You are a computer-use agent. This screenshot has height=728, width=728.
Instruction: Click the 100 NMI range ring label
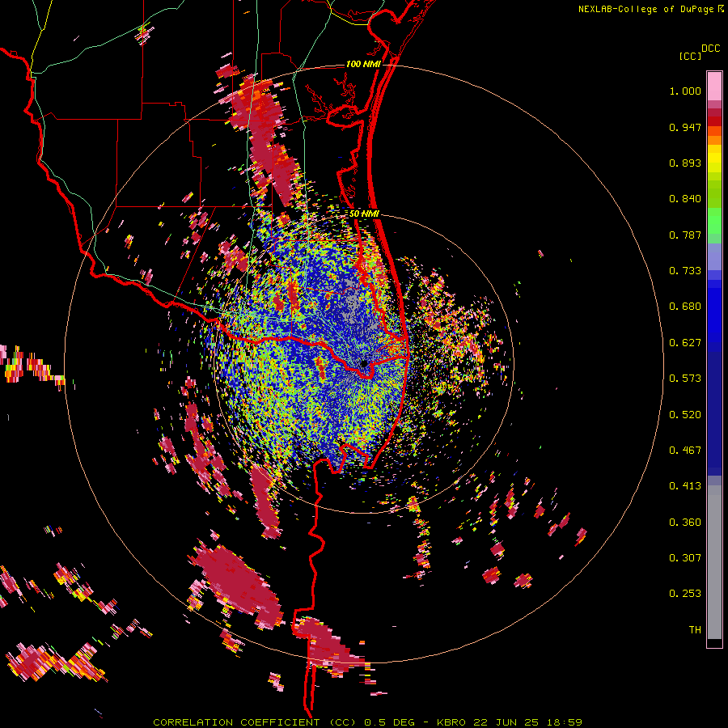(363, 64)
